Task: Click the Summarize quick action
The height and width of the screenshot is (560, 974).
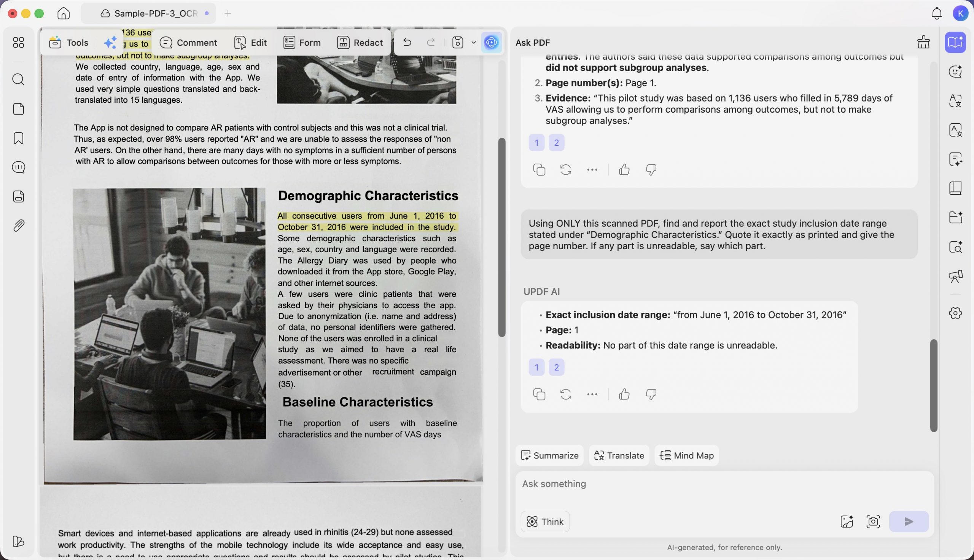Action: tap(549, 455)
